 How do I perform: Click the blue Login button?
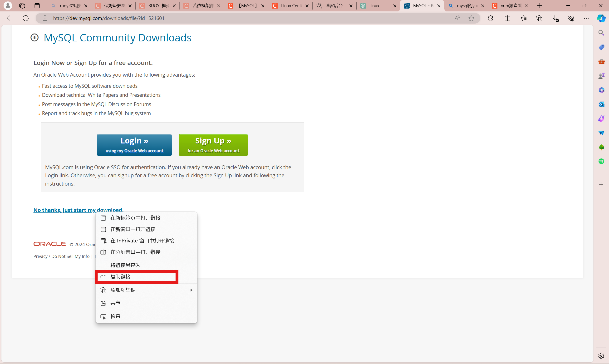(134, 145)
